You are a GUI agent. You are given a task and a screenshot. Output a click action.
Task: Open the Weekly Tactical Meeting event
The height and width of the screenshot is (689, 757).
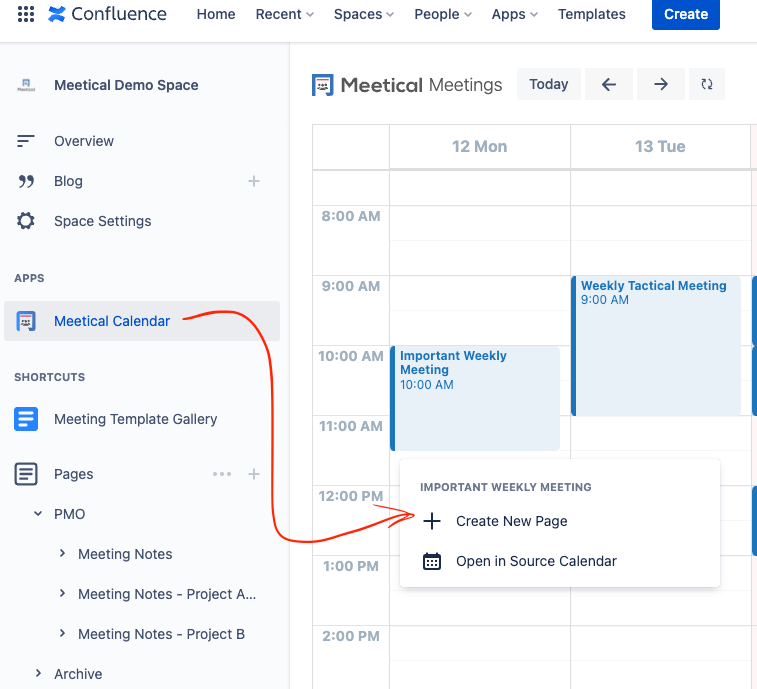tap(656, 346)
